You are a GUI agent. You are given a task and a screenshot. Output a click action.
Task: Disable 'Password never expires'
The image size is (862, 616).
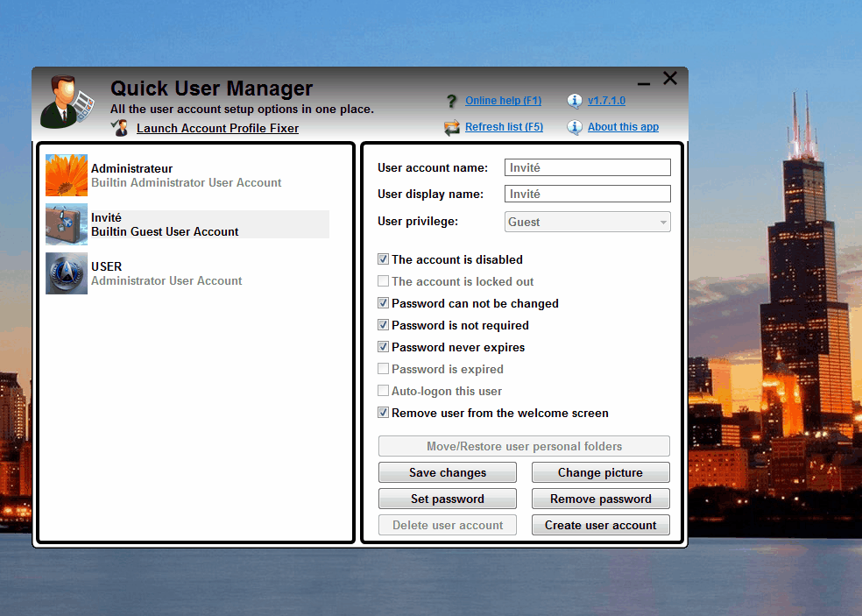(x=383, y=347)
